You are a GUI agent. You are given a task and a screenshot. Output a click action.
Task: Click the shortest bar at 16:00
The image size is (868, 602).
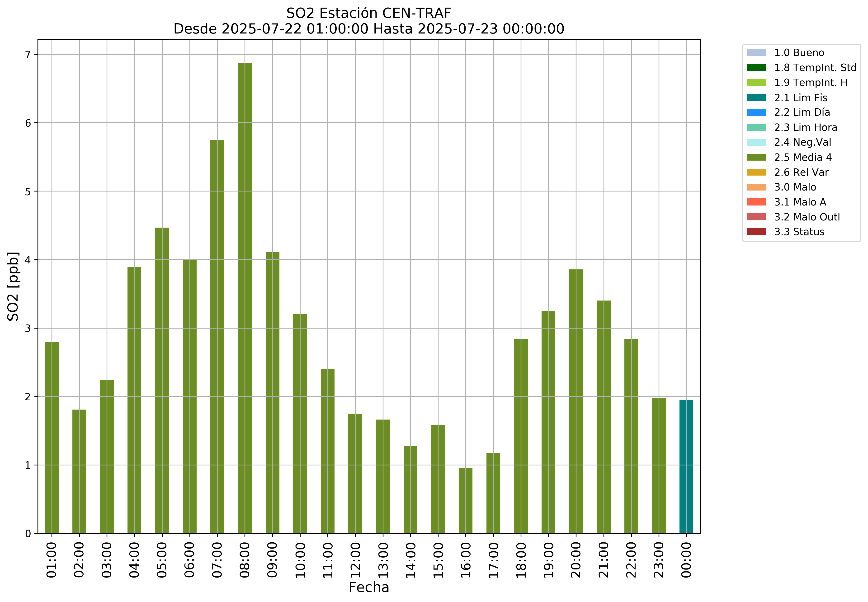click(x=466, y=500)
